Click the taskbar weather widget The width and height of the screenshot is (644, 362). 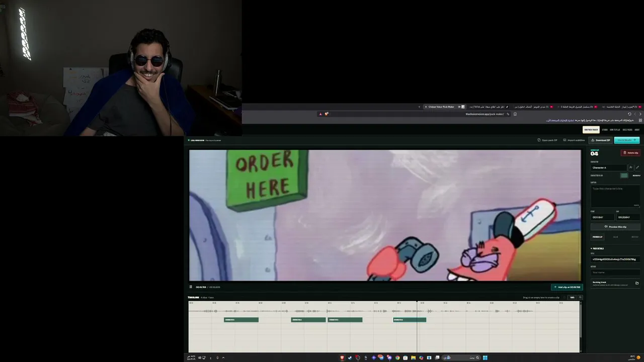[x=635, y=357]
